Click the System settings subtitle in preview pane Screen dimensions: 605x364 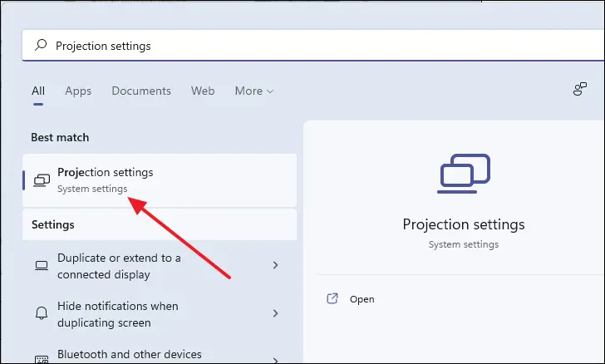(x=464, y=244)
